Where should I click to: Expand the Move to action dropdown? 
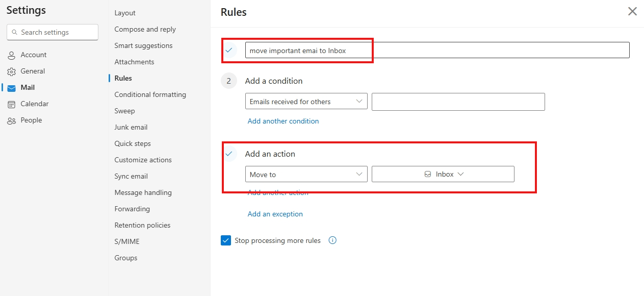[306, 174]
